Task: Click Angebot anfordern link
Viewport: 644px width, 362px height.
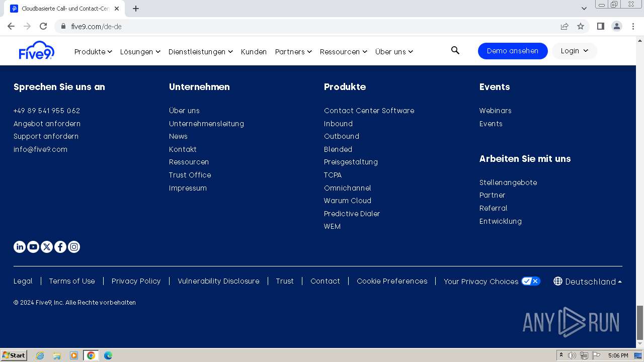Action: (x=47, y=124)
